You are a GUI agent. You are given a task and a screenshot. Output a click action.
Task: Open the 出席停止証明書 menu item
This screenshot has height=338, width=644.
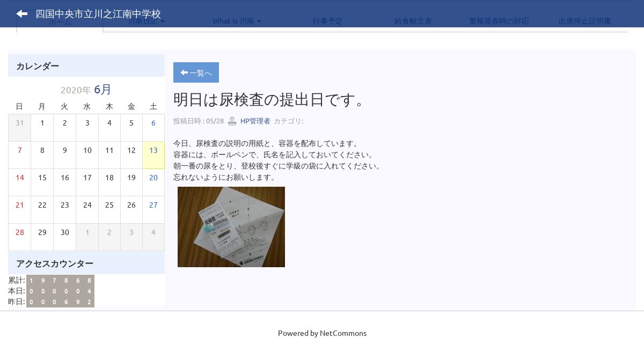pyautogui.click(x=585, y=21)
